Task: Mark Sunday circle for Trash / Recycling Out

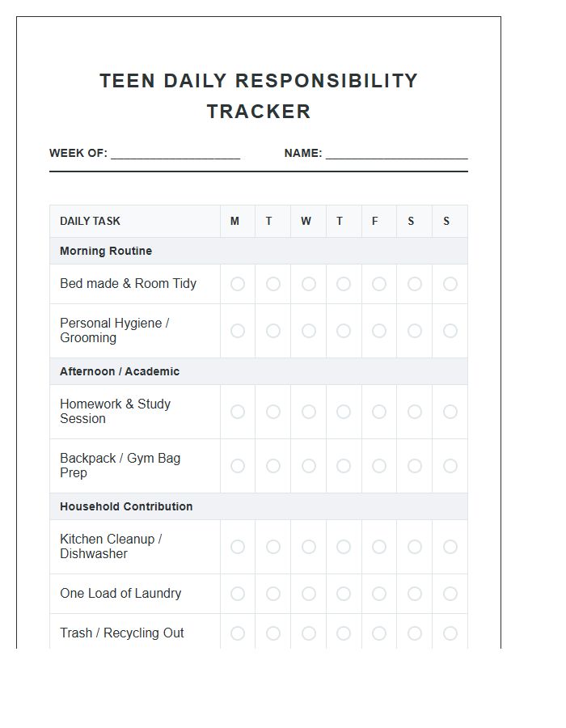Action: pyautogui.click(x=450, y=633)
